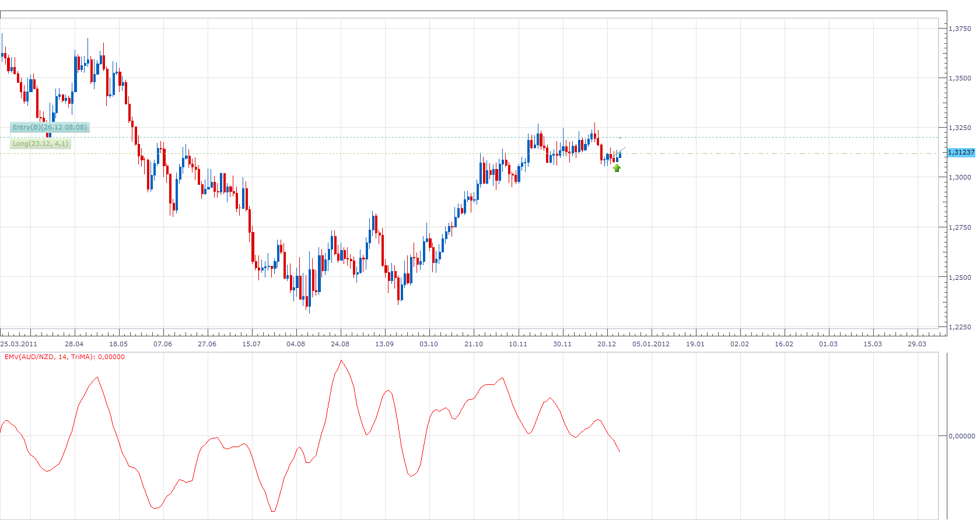Click the Entry(B)(26.12 08:08) label
The height and width of the screenshot is (520, 980).
point(50,127)
